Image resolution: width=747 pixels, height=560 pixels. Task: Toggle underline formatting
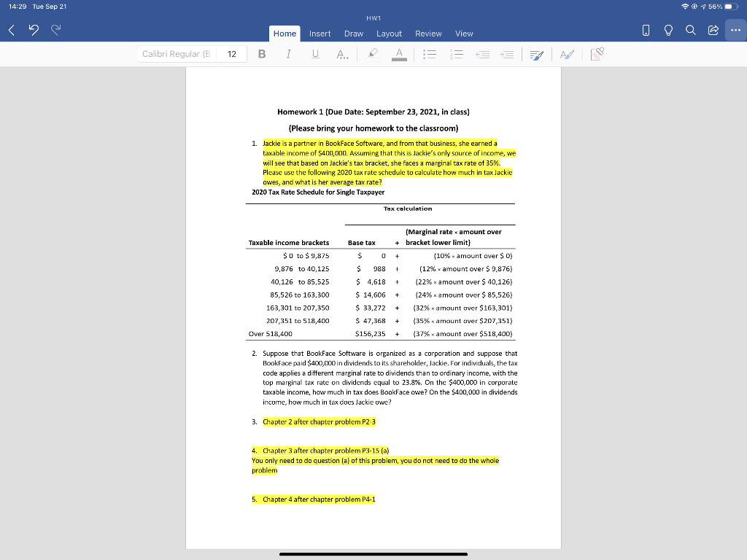[314, 54]
